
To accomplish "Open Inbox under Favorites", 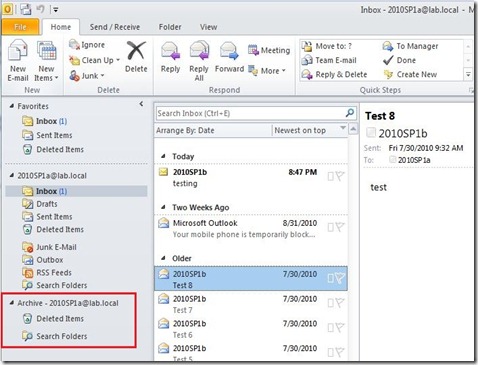I will 45,121.
